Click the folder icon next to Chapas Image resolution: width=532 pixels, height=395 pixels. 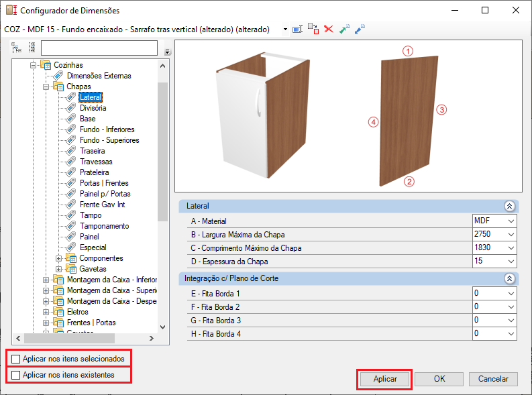click(x=58, y=86)
